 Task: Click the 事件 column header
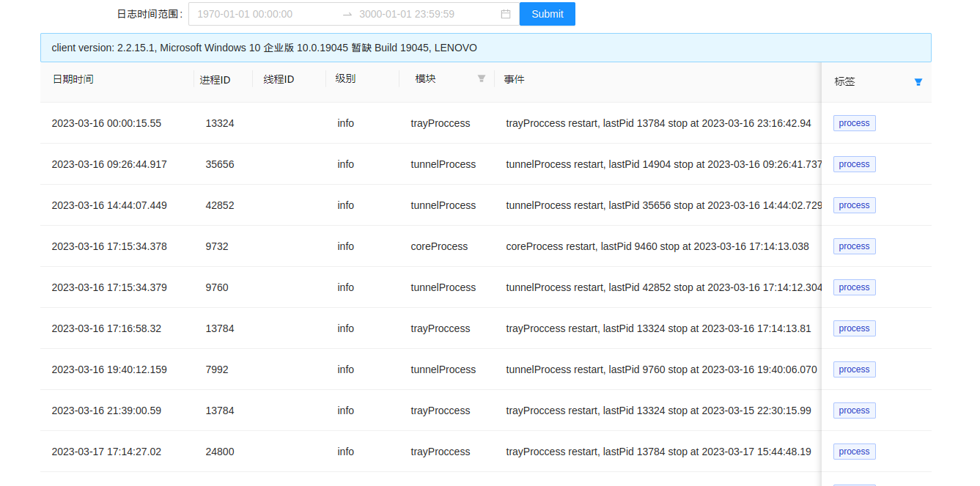tap(515, 79)
